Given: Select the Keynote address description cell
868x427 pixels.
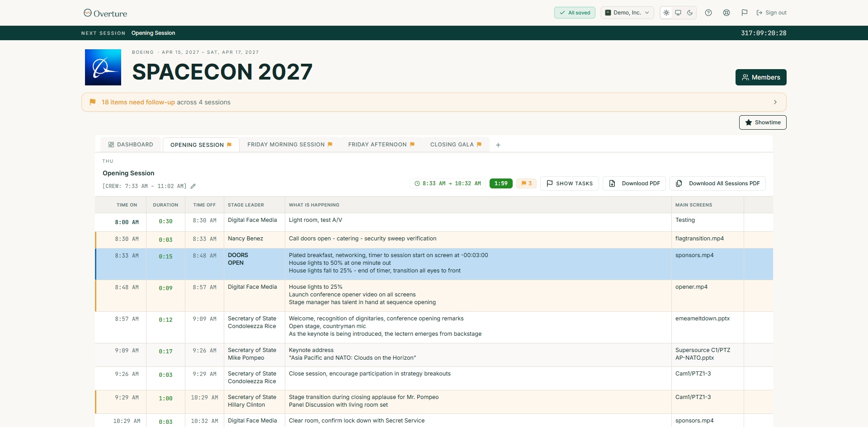Looking at the screenshot, I should click(478, 355).
